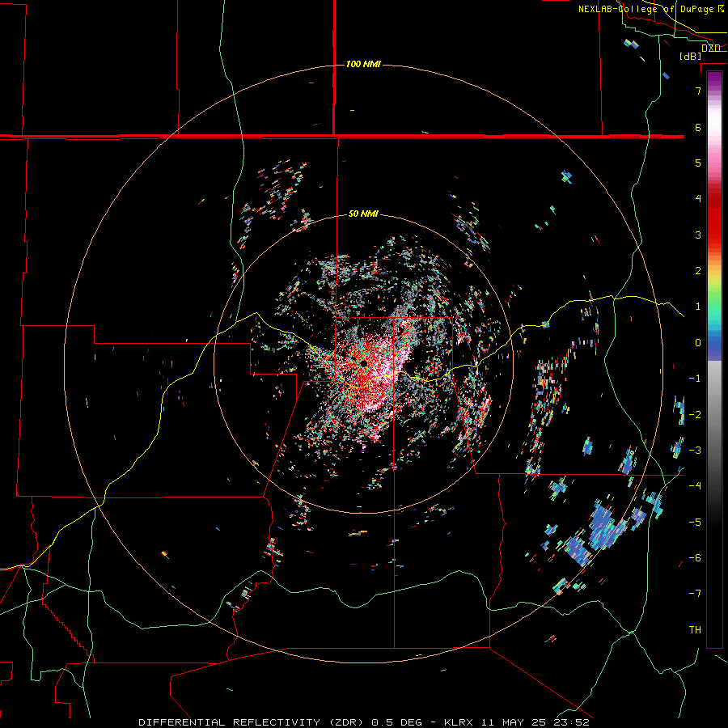Click legend value -6

(695, 558)
